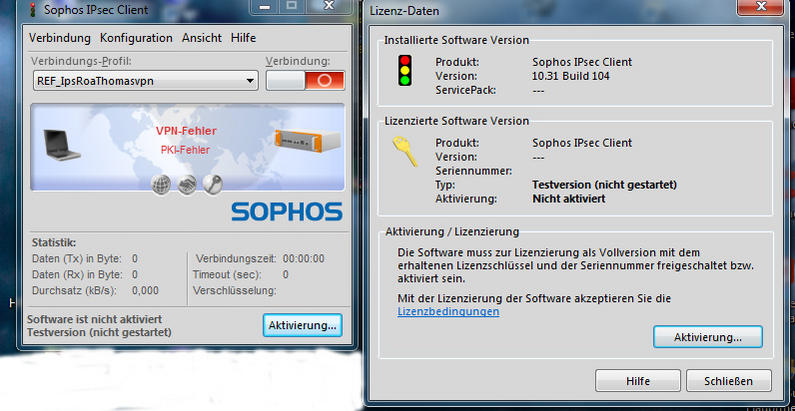Click the PKI-Fehler error text
795x411 pixels.
coord(185,150)
